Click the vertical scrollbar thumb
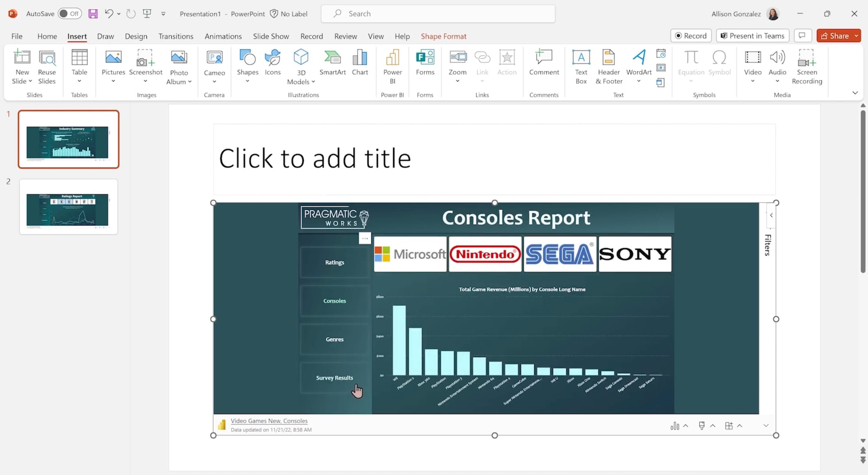 [863, 191]
